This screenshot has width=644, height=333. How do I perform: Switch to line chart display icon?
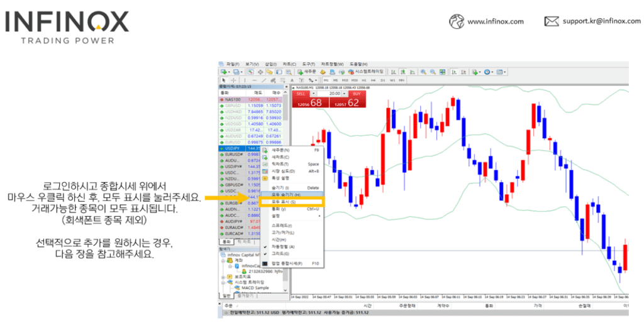click(413, 72)
